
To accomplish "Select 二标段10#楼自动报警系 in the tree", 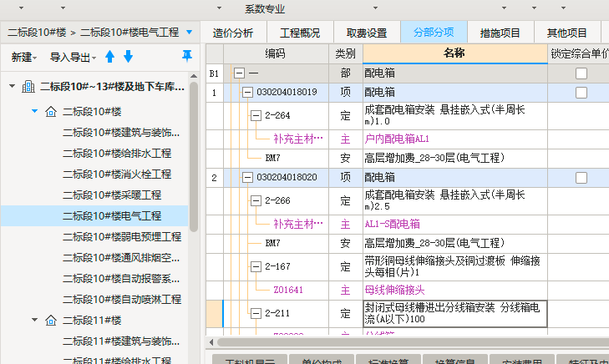I will pos(121,279).
